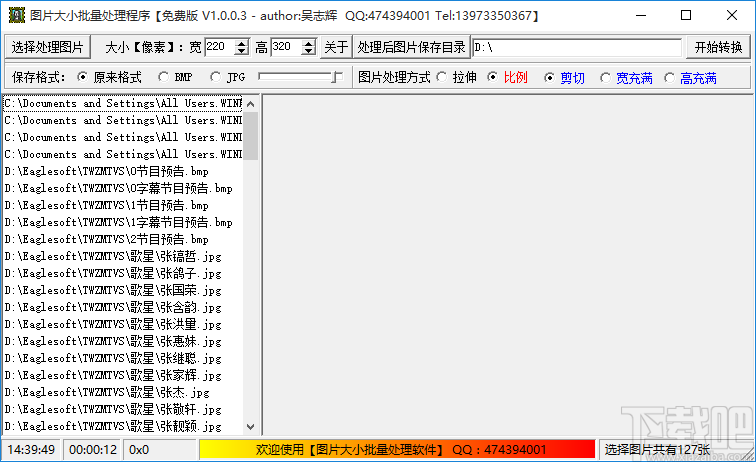Click the 关于 button

click(x=336, y=47)
